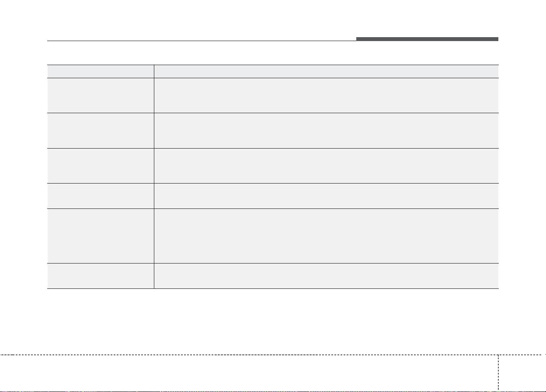
Task: Click the empty wide right header cell
Action: pyautogui.click(x=326, y=71)
